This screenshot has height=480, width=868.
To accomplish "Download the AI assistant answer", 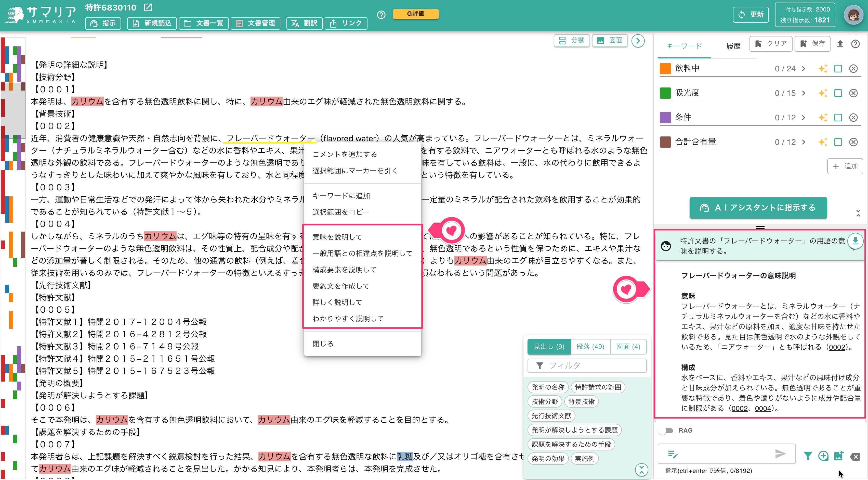I will 855,241.
